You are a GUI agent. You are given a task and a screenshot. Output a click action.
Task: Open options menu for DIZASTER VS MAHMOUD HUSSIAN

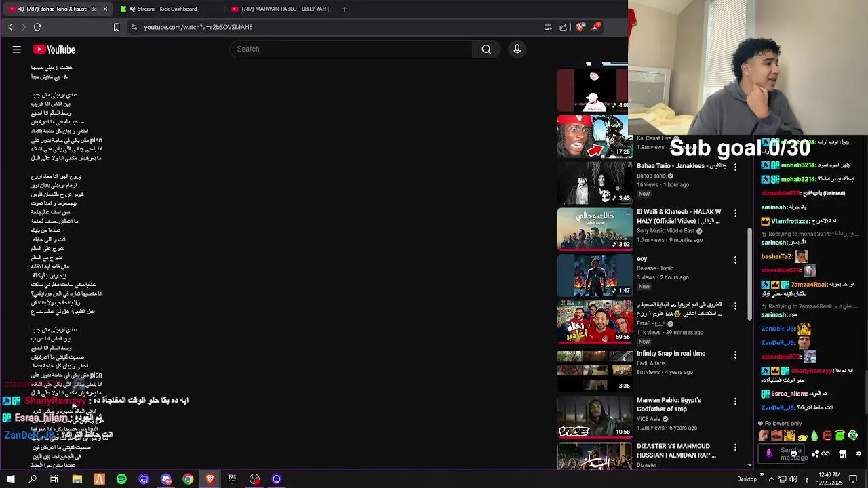click(x=735, y=447)
